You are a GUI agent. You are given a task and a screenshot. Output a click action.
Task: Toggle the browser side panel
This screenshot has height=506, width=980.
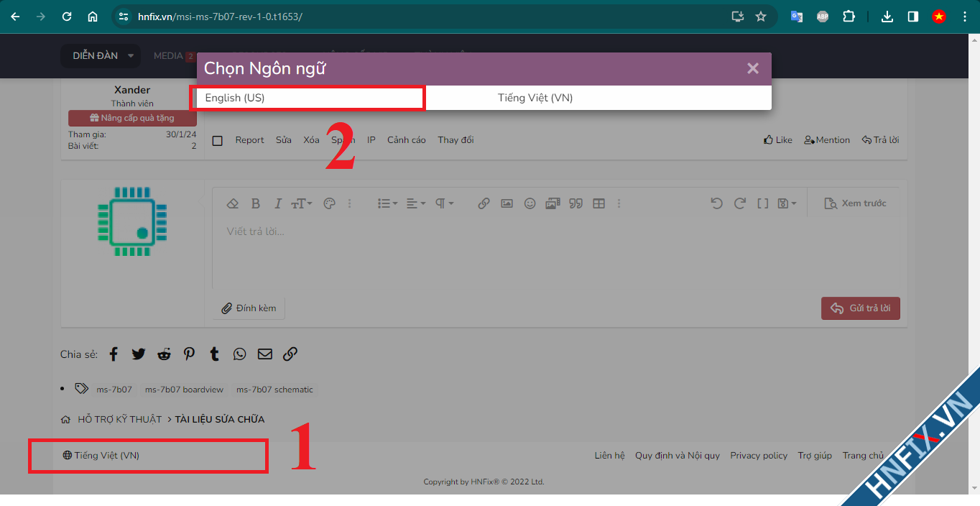[912, 17]
